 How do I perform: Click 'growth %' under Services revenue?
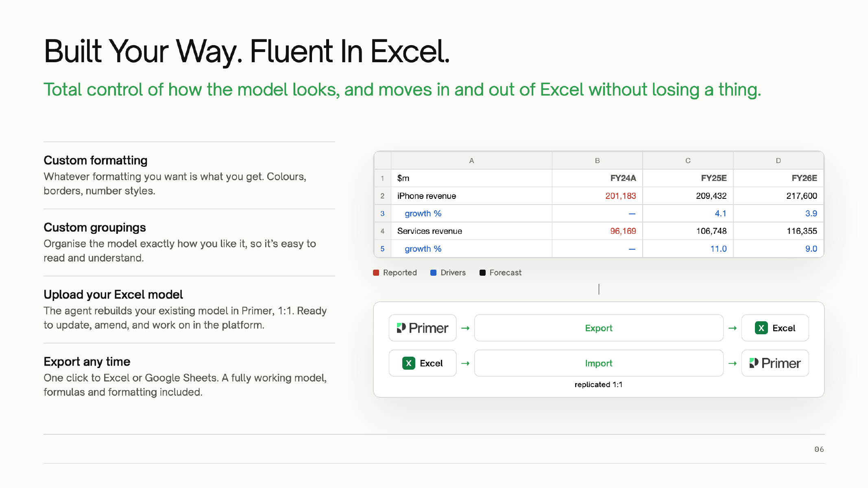coord(471,248)
